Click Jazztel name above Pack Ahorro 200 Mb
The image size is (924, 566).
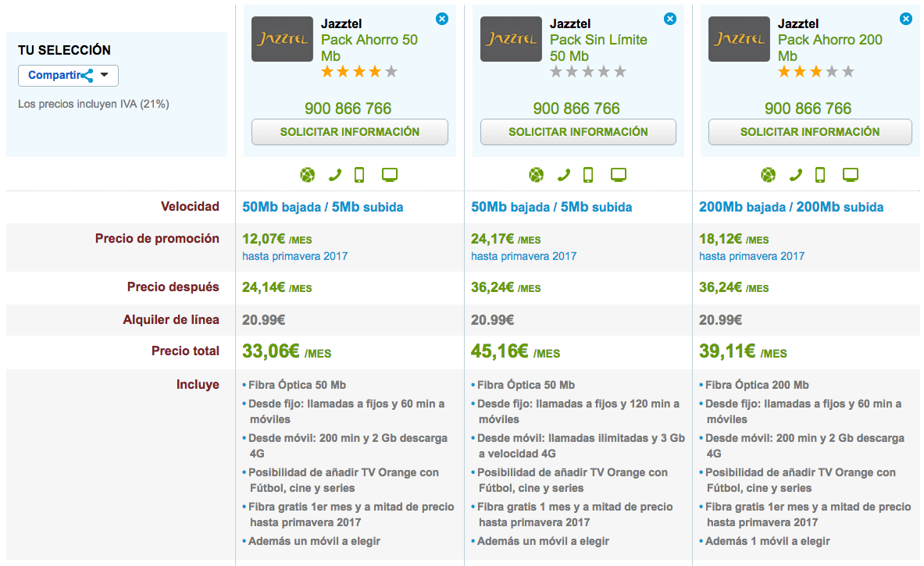point(798,23)
